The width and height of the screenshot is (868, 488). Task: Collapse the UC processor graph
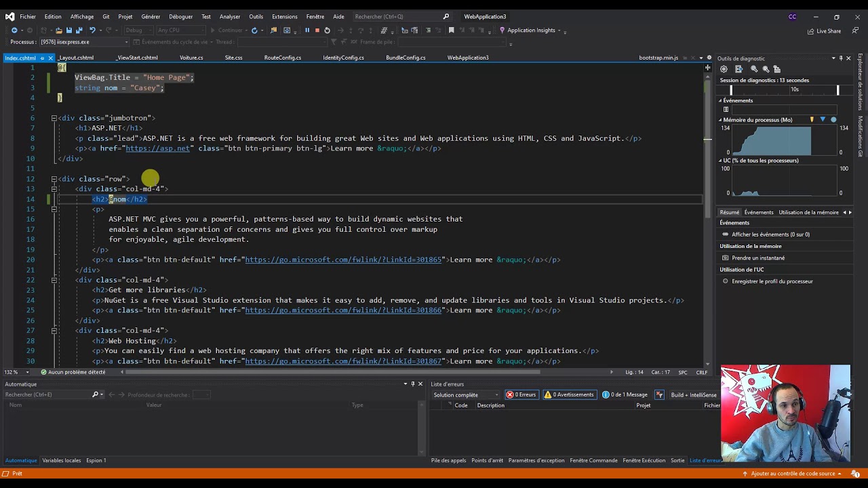click(721, 161)
